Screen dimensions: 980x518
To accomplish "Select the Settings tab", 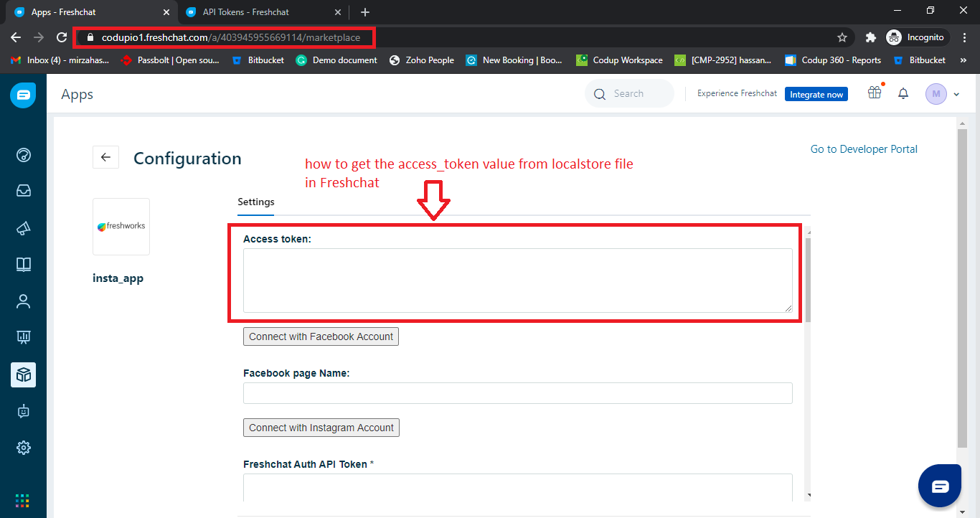I will click(256, 202).
